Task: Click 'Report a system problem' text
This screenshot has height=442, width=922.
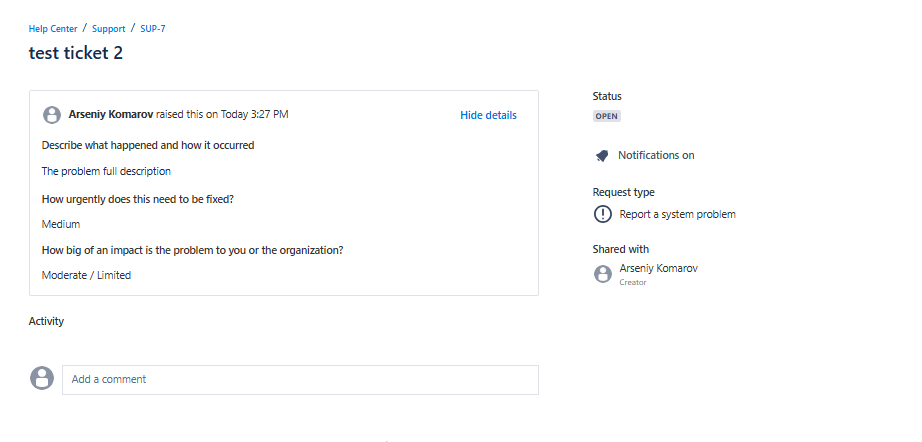Action: pos(677,214)
